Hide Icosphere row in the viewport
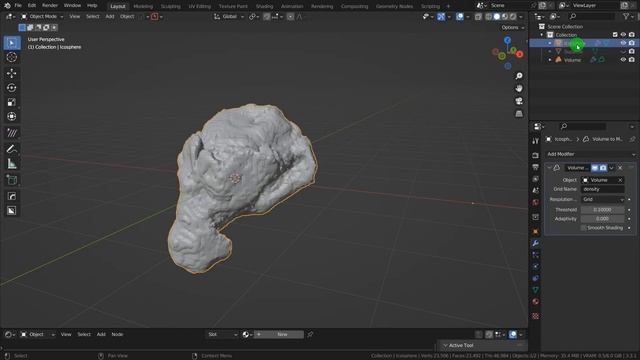Viewport: 640px width, 360px height. tap(623, 43)
